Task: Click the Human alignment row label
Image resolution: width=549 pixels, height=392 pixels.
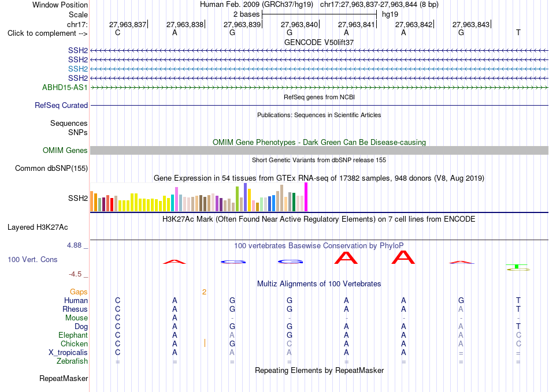Action: pos(76,300)
